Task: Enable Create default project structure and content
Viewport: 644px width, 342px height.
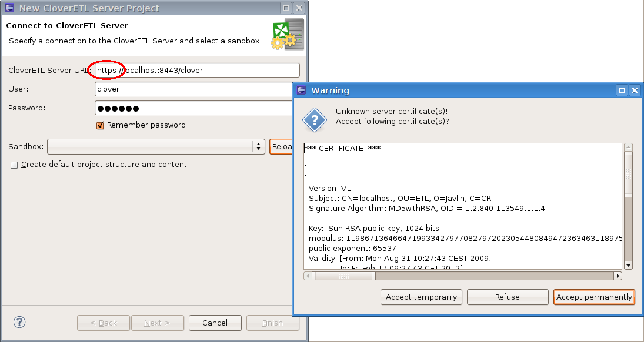Action: pyautogui.click(x=14, y=165)
